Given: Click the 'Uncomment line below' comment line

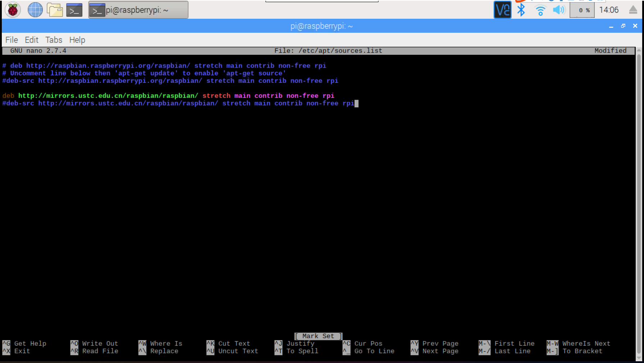Looking at the screenshot, I should [144, 73].
